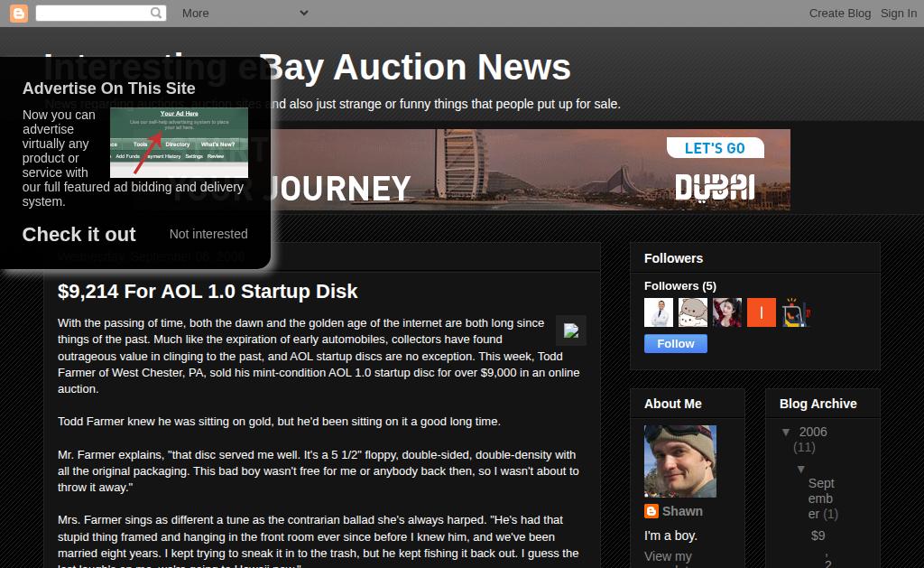Dismiss ad popup with Not interested
Image resolution: width=924 pixels, height=568 pixels.
208,234
